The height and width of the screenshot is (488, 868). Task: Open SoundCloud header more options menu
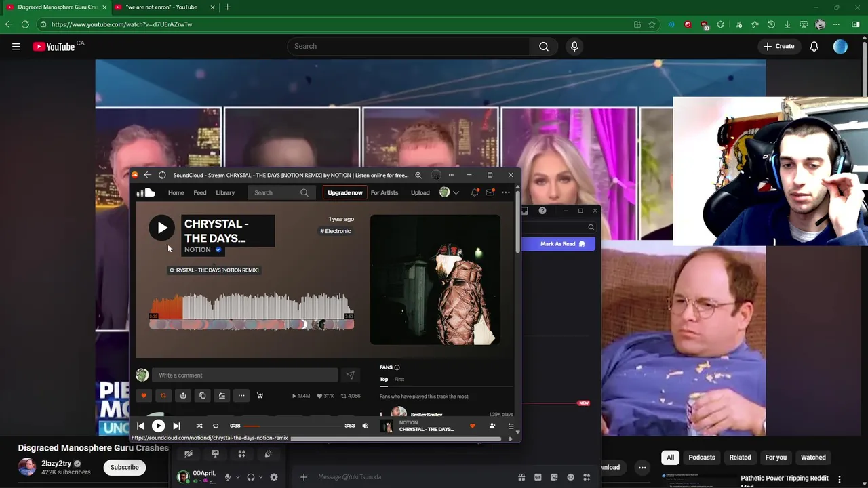pos(505,192)
